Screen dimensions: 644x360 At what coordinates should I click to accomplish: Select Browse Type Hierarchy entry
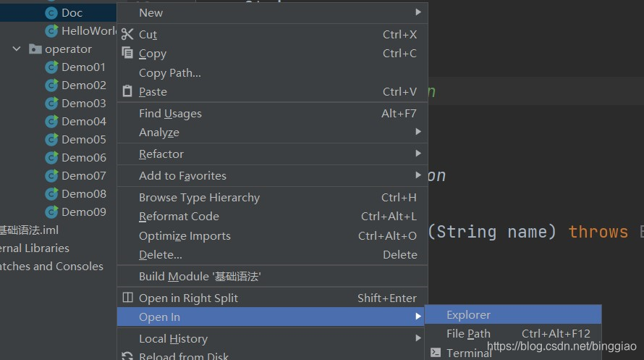[272, 198]
